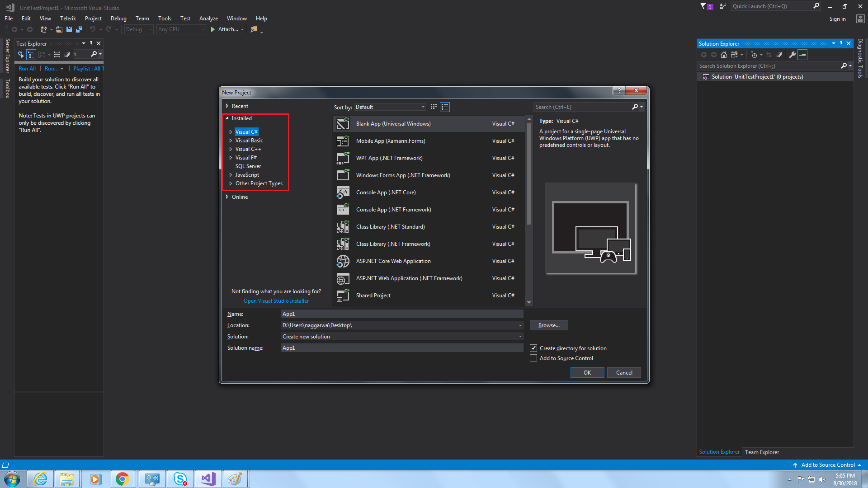
Task: Expand the Visual C++ node
Action: coord(231,149)
